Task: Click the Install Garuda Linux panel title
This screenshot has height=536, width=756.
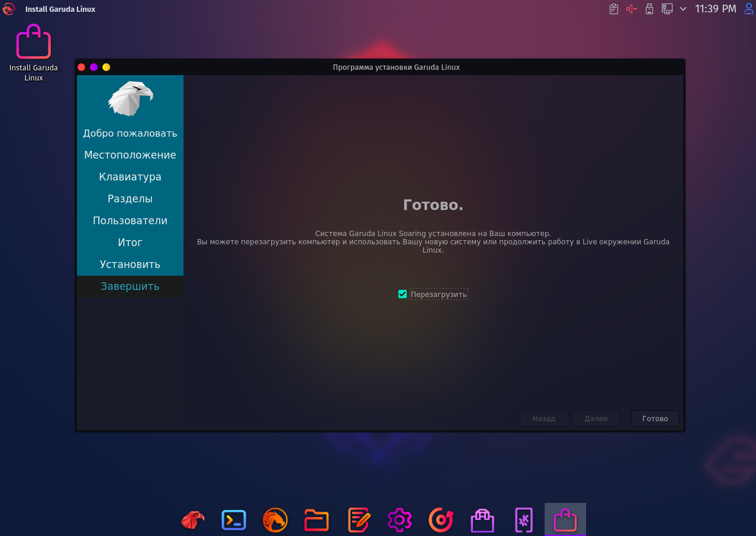Action: 60,9
